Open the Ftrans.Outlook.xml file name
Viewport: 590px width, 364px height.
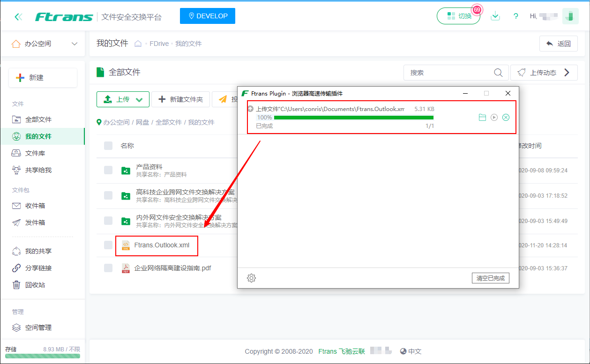pyautogui.click(x=162, y=245)
